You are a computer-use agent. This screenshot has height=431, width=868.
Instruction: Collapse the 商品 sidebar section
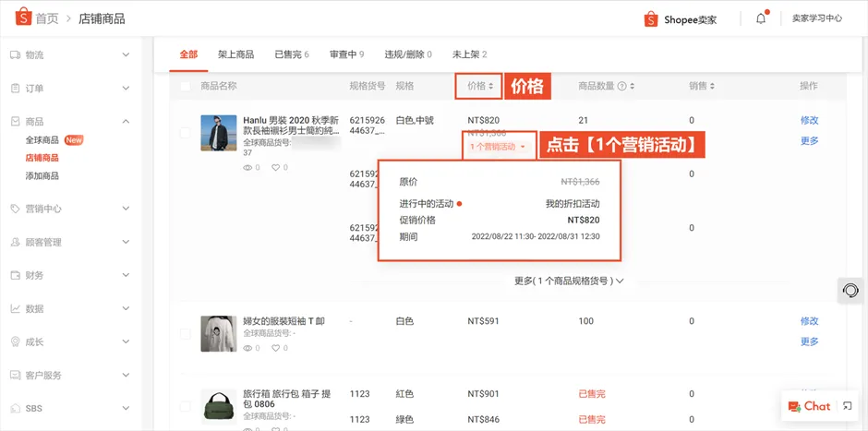pos(126,121)
